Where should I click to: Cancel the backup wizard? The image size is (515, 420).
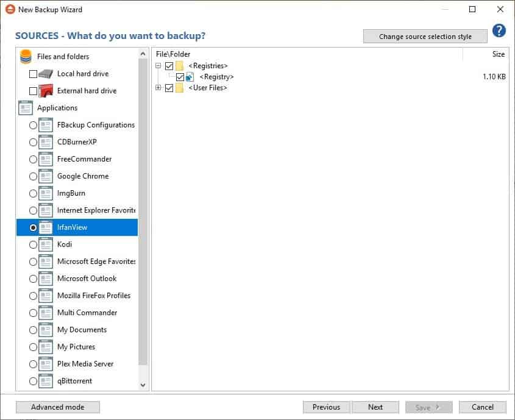(483, 407)
